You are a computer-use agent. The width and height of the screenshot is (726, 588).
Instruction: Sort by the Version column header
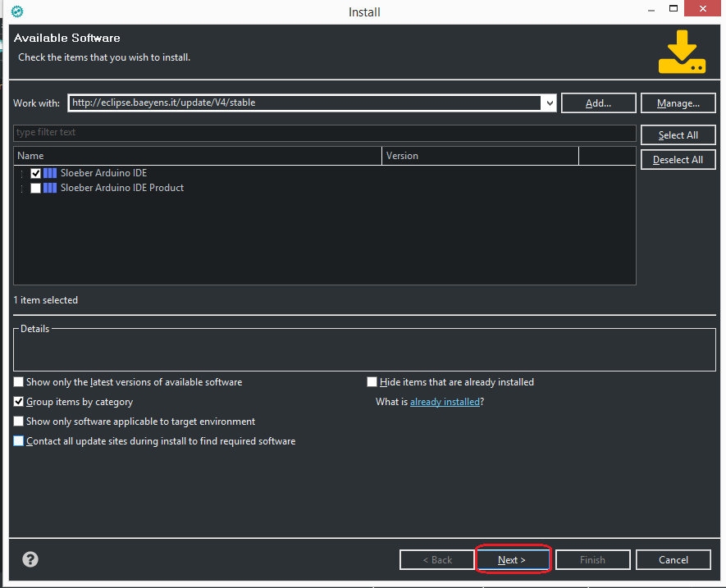point(480,156)
